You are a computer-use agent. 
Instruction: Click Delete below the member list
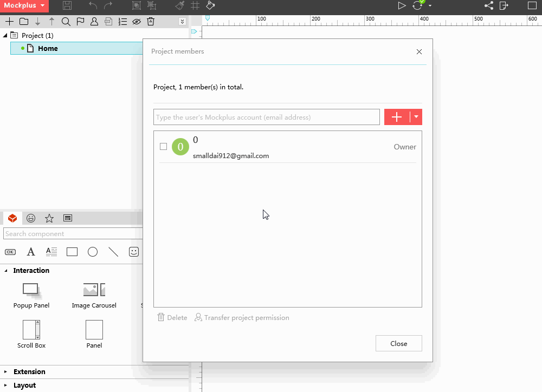[172, 317]
